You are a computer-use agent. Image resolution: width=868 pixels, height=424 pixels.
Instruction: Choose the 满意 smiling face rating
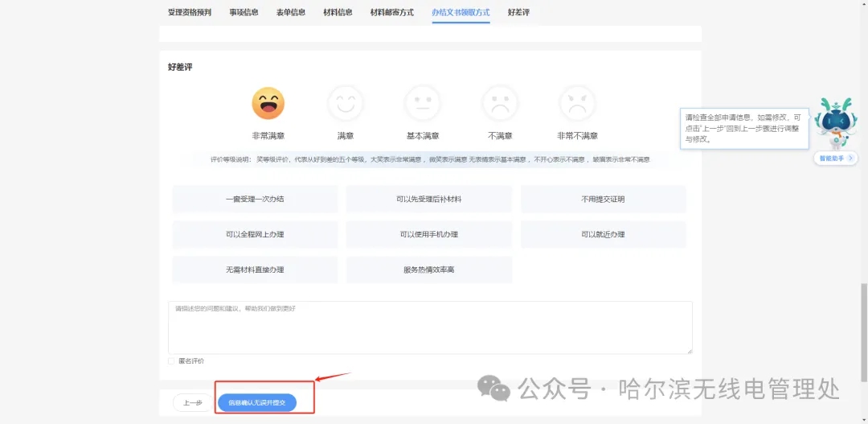345,104
